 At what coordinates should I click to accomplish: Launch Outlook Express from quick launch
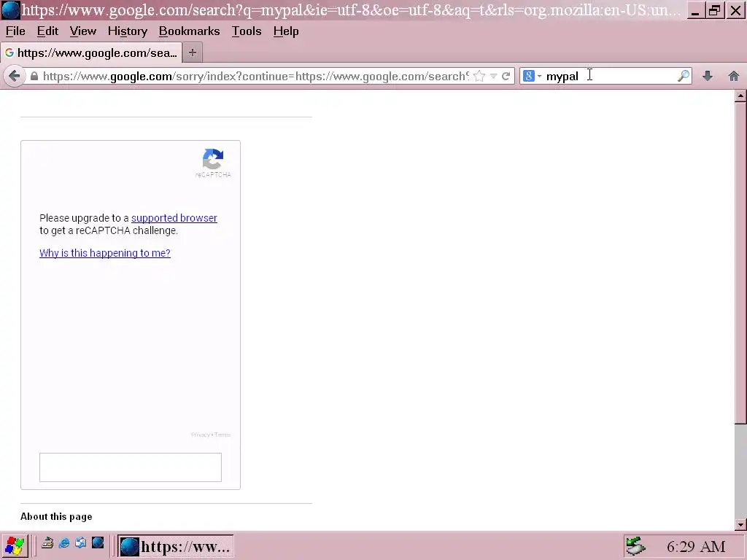tap(80, 542)
